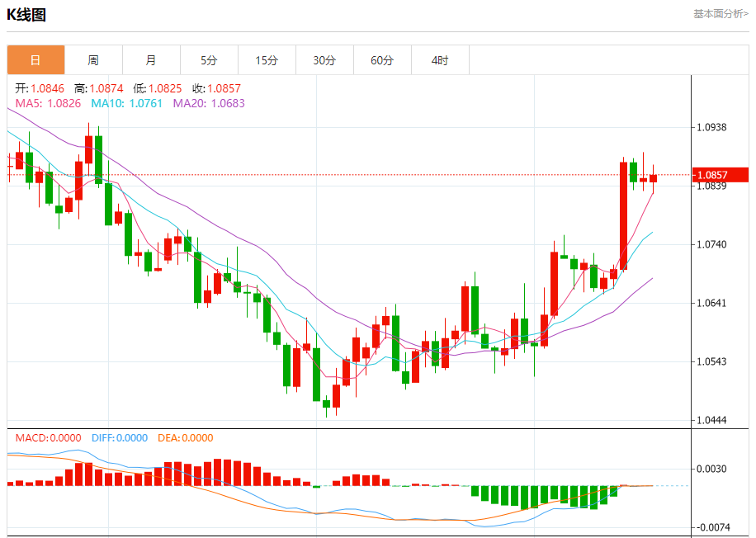Click the DIFF:0.0000 label

pyautogui.click(x=120, y=437)
